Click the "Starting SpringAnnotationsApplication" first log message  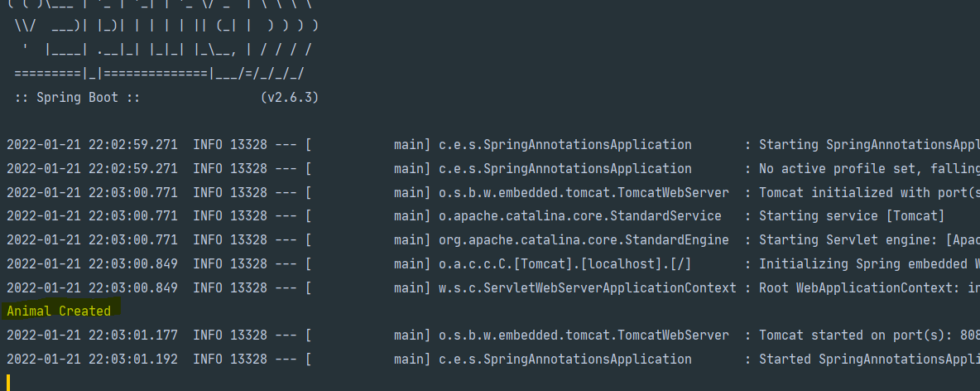point(869,145)
